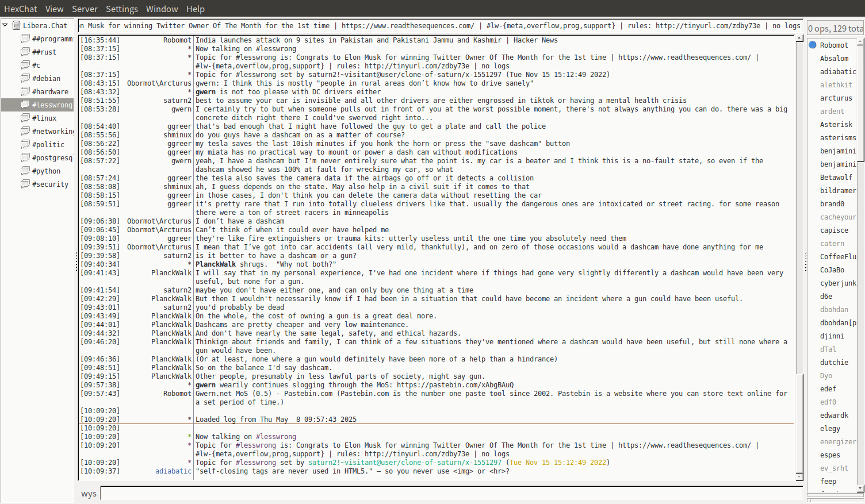Viewport: 865px width, 504px height.
Task: Select capisce in the user list
Action: (x=834, y=230)
